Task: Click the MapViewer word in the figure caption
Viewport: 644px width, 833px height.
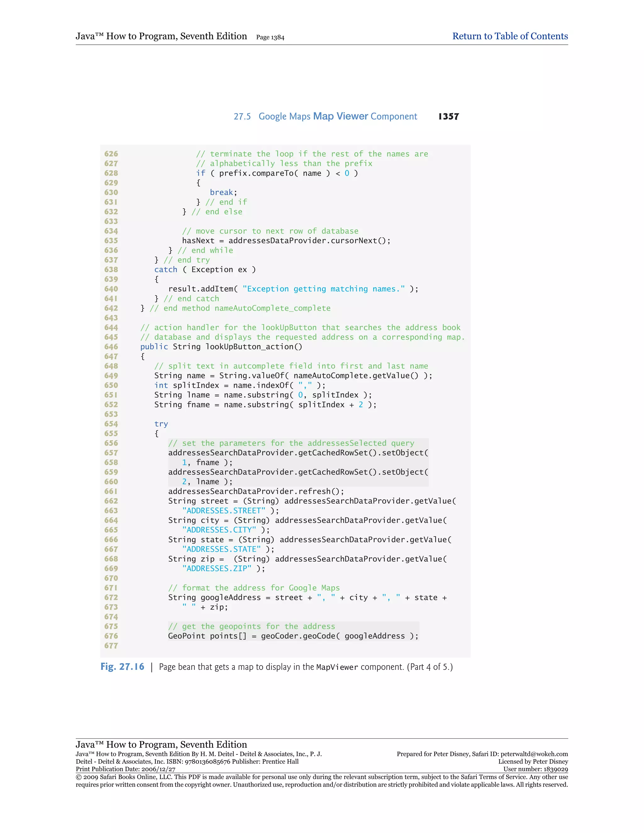Action: tap(337, 667)
